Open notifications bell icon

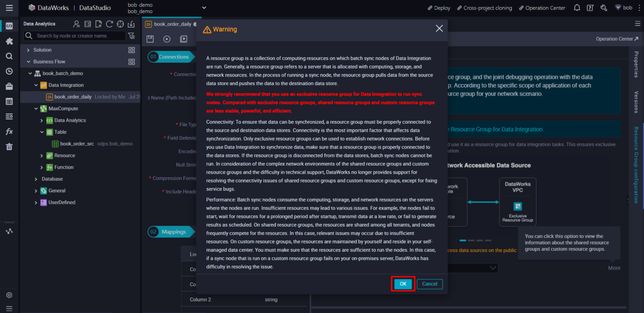click(577, 8)
